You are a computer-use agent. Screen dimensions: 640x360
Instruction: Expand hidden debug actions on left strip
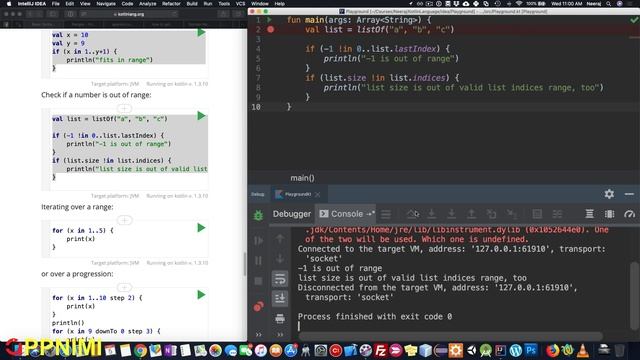pos(258,335)
